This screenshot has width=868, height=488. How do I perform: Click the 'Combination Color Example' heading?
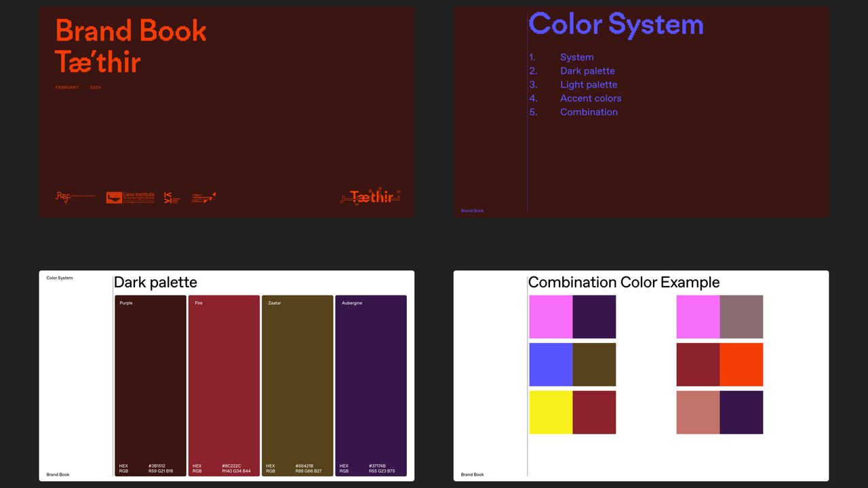[624, 282]
